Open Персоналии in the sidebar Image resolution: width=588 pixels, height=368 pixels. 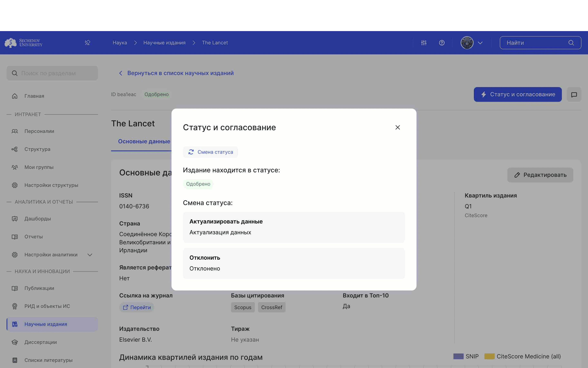[x=52, y=131]
